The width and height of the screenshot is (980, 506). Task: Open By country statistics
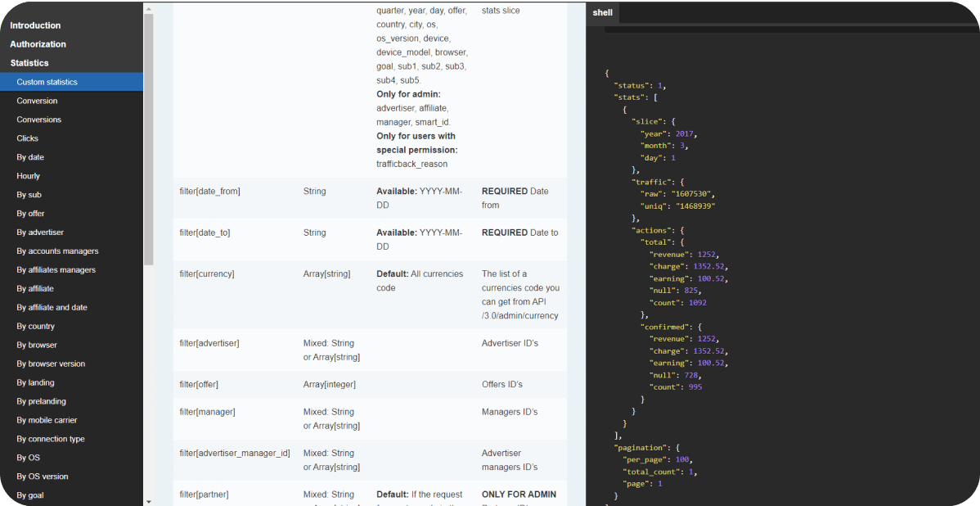pos(36,327)
